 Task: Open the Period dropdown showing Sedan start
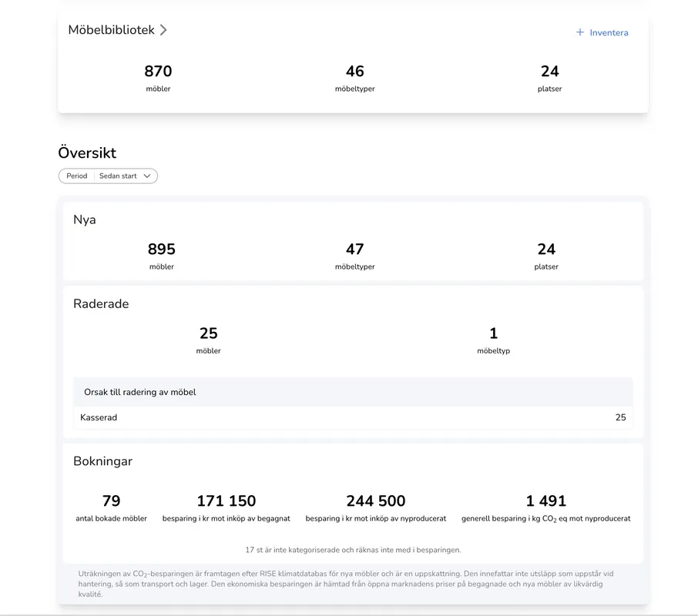click(108, 176)
